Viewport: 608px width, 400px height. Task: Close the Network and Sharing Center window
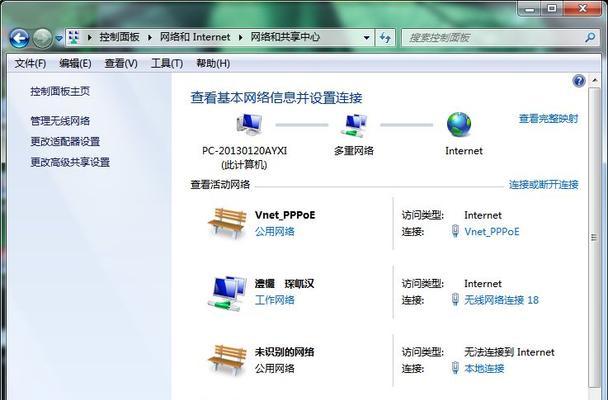pyautogui.click(x=582, y=9)
